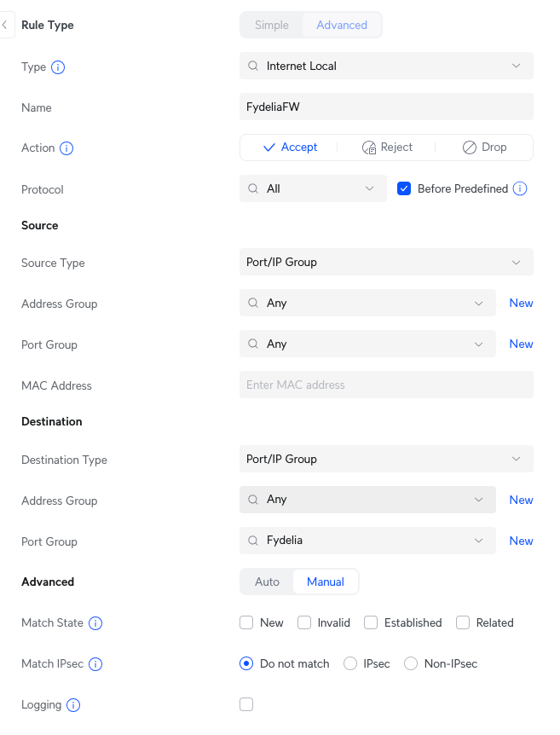Click the Before Predefined info icon
Image resolution: width=560 pixels, height=735 pixels.
point(520,189)
